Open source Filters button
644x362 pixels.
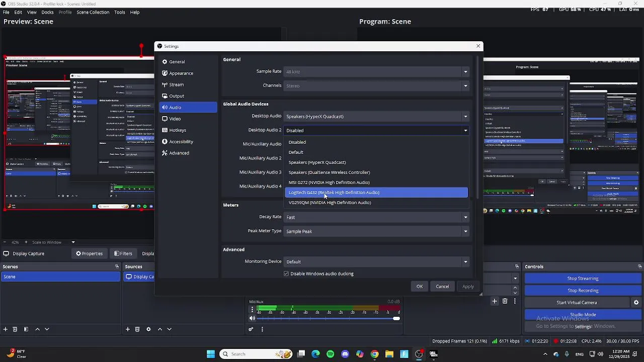click(x=123, y=254)
